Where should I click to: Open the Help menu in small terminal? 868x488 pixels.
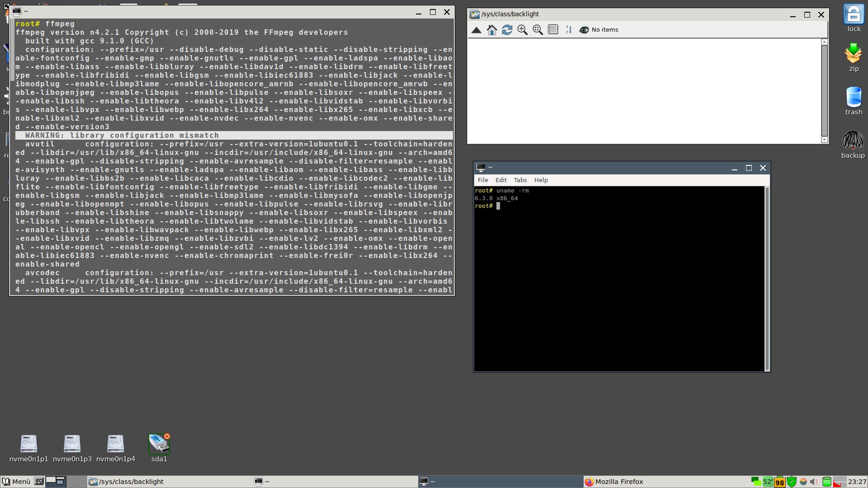click(x=541, y=180)
